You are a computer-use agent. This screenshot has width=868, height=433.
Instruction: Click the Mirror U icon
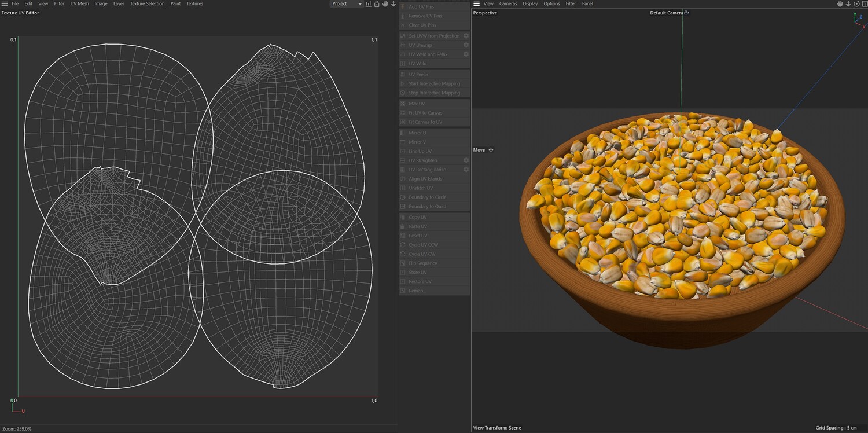click(x=403, y=133)
